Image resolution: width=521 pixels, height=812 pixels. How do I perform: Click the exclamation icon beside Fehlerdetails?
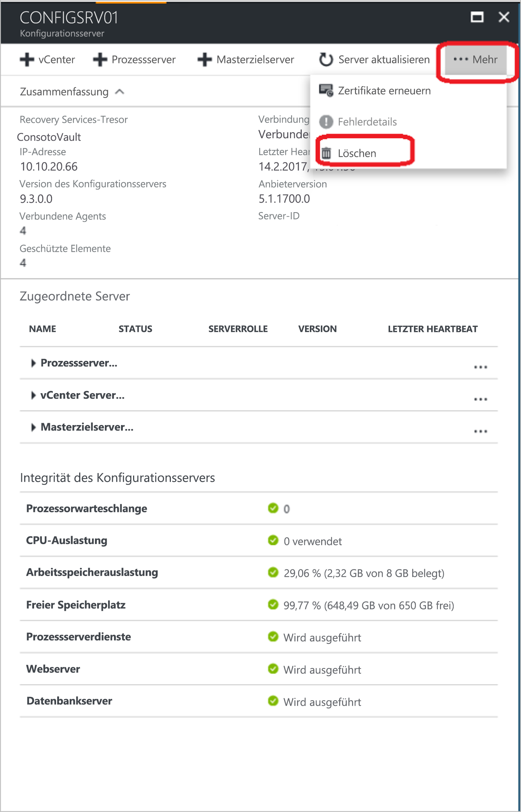click(326, 122)
